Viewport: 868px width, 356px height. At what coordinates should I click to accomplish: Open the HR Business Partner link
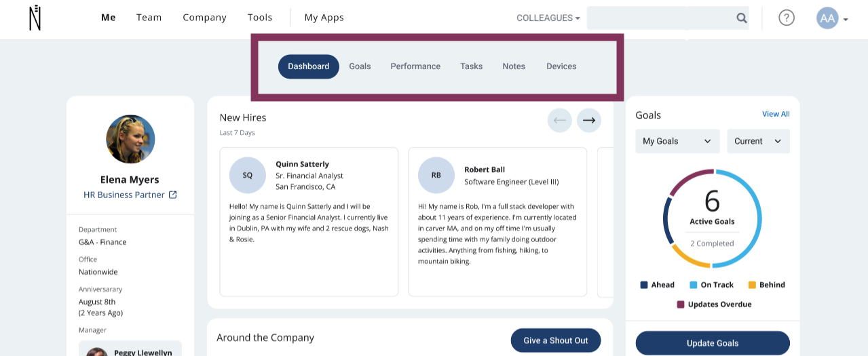click(124, 195)
